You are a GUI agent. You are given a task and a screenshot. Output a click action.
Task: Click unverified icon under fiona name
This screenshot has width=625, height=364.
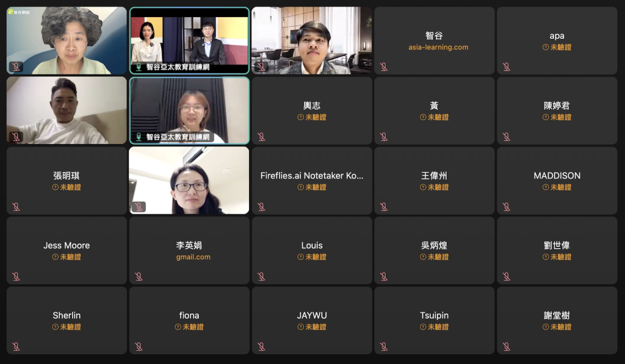(x=178, y=327)
